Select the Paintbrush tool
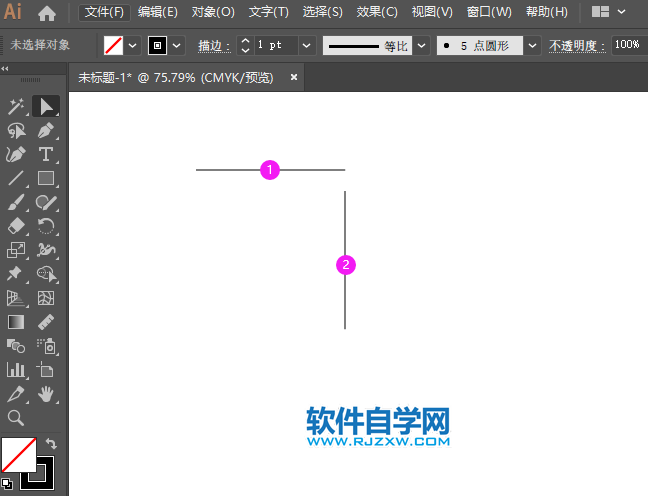The width and height of the screenshot is (648, 496). 16,203
